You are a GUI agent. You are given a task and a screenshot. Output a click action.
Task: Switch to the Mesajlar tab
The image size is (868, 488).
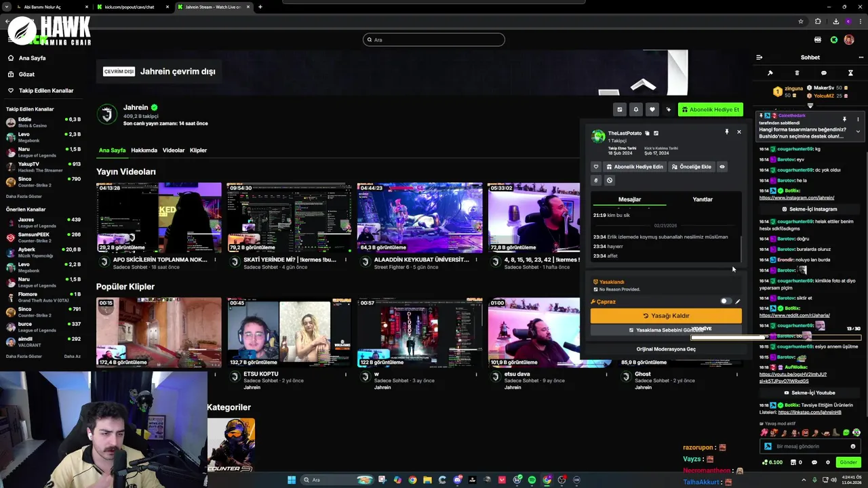click(x=629, y=199)
